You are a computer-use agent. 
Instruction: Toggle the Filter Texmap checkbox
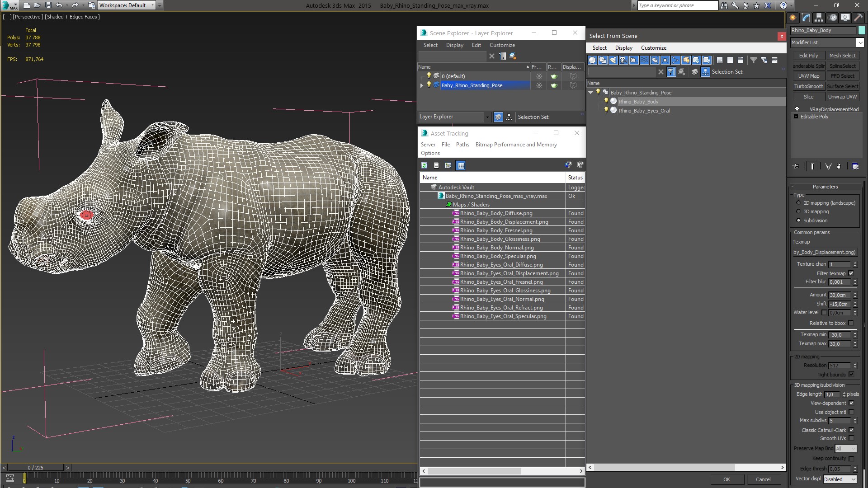point(852,273)
